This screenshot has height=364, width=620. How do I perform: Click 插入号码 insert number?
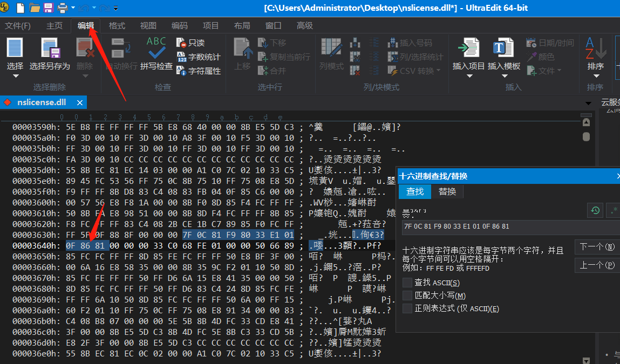(410, 43)
